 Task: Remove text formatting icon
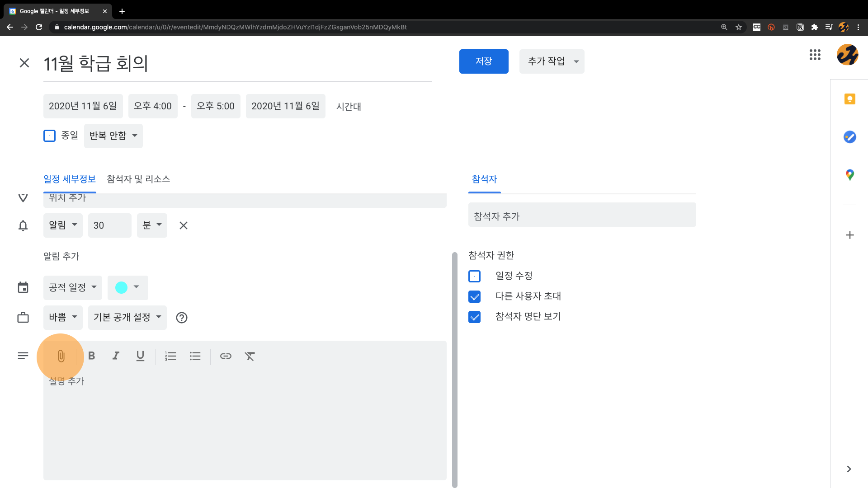(250, 356)
